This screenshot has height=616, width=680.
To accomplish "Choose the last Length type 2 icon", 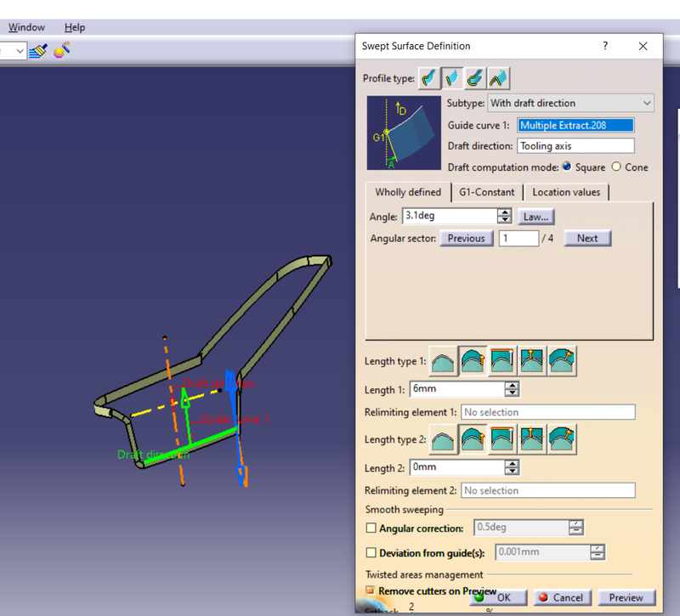I will [561, 439].
